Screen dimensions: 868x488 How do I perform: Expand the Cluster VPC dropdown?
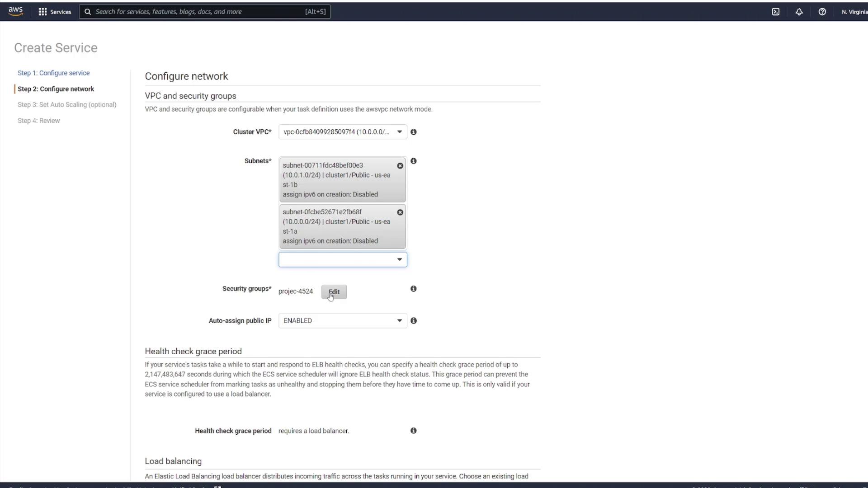343,132
